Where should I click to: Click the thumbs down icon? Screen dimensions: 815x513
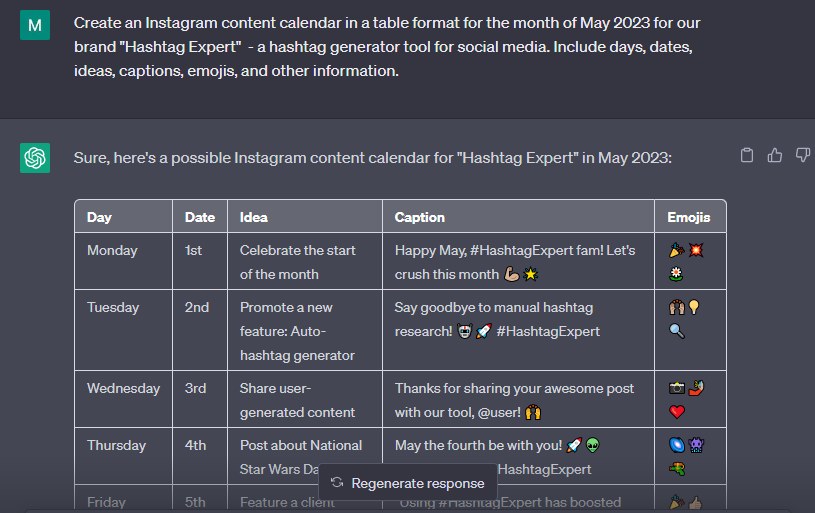[x=802, y=155]
